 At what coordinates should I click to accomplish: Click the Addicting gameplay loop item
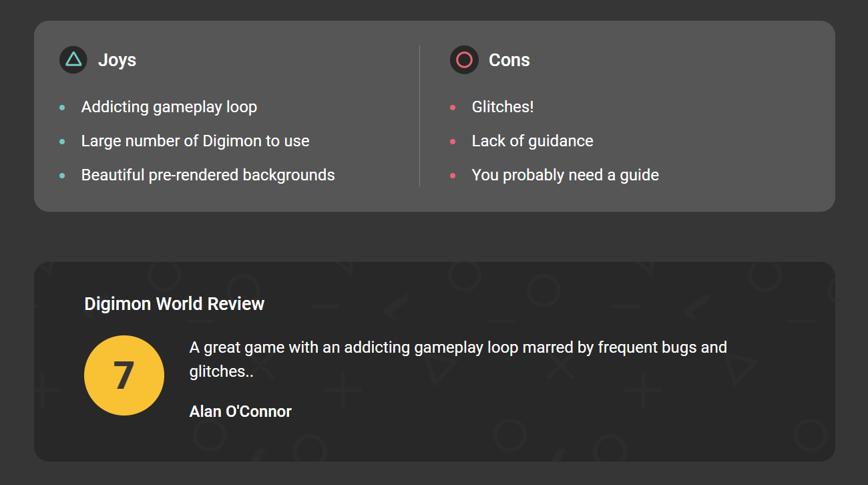coord(169,107)
